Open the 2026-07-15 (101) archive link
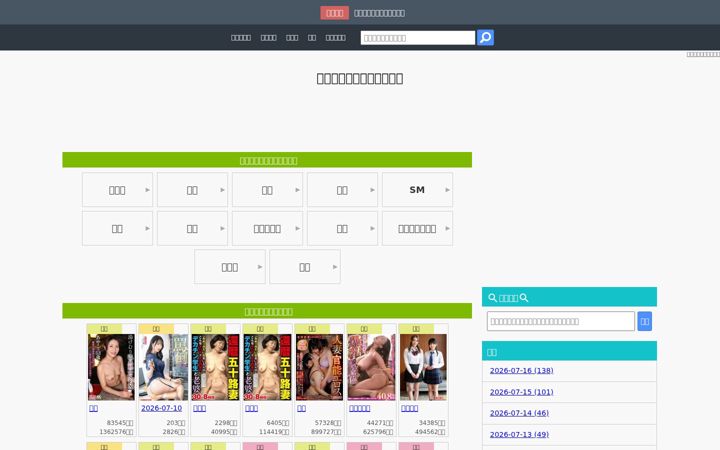This screenshot has height=450, width=720. tap(521, 392)
